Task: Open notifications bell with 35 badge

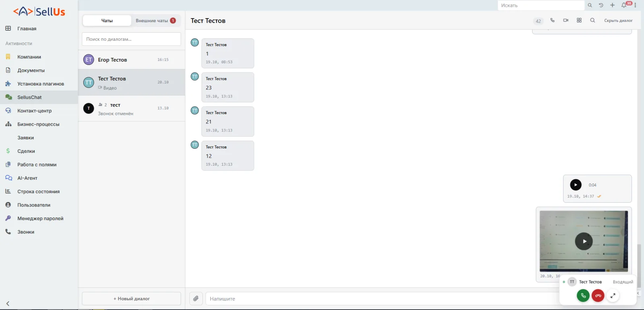Action: coord(624,5)
